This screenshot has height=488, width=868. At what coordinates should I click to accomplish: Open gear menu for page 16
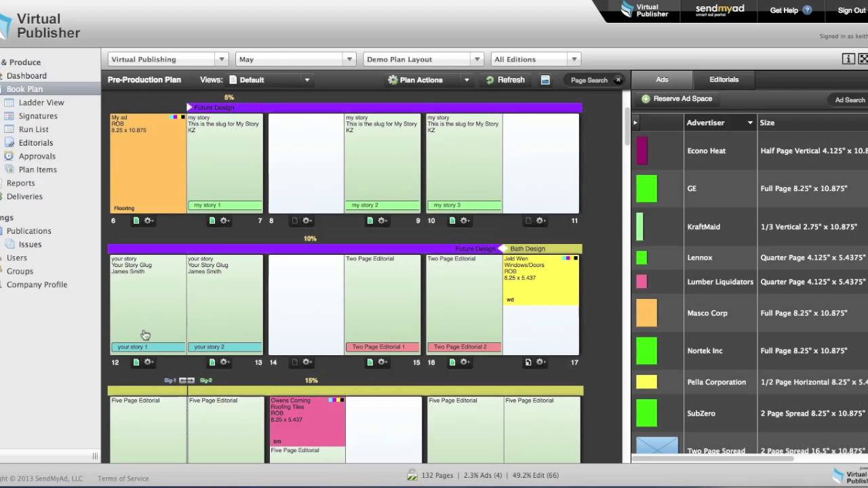click(x=465, y=362)
